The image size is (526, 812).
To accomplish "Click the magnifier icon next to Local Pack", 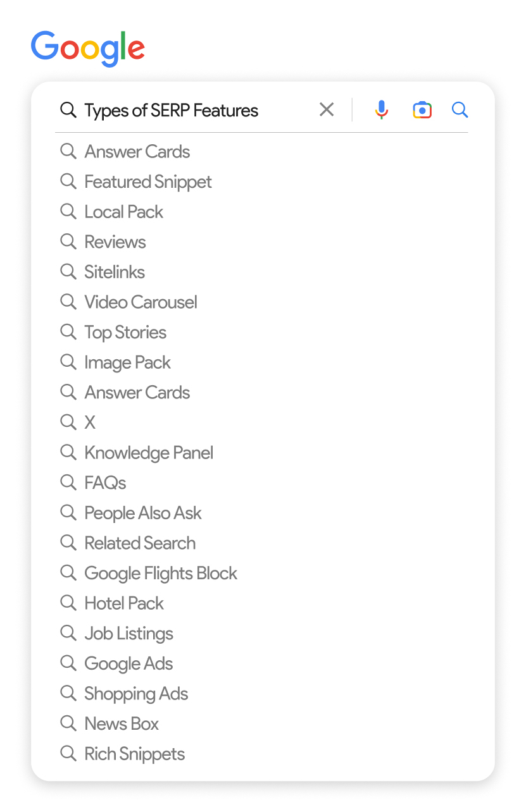I will point(68,211).
